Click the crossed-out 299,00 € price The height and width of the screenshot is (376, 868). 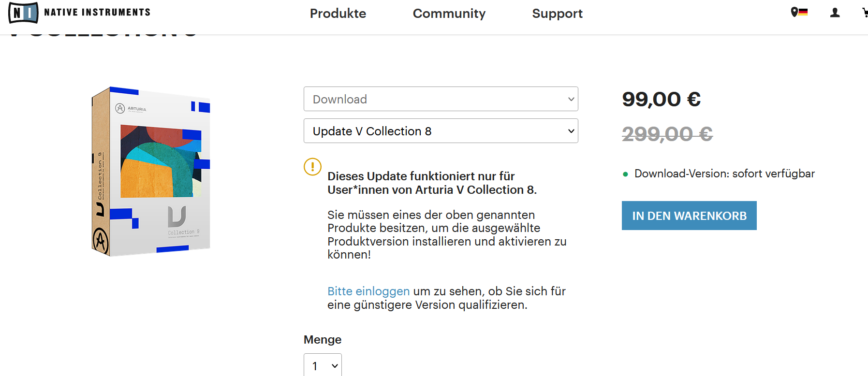667,134
